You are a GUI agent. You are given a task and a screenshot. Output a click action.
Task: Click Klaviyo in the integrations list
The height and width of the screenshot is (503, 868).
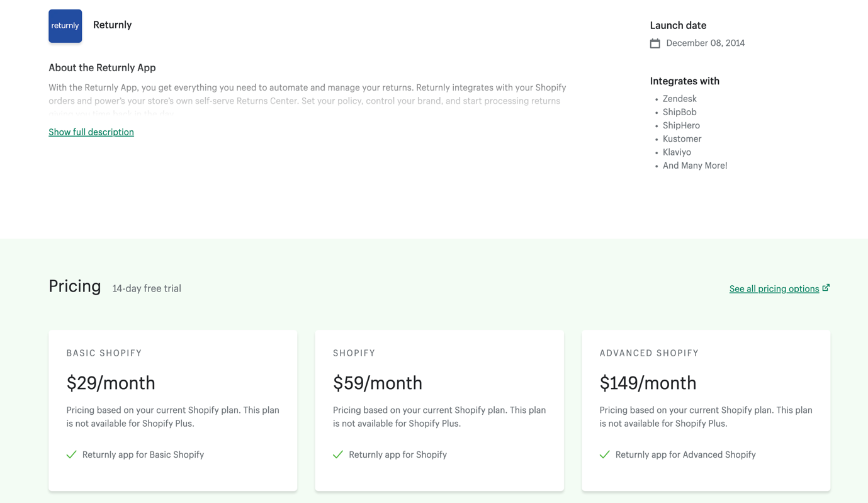tap(677, 152)
